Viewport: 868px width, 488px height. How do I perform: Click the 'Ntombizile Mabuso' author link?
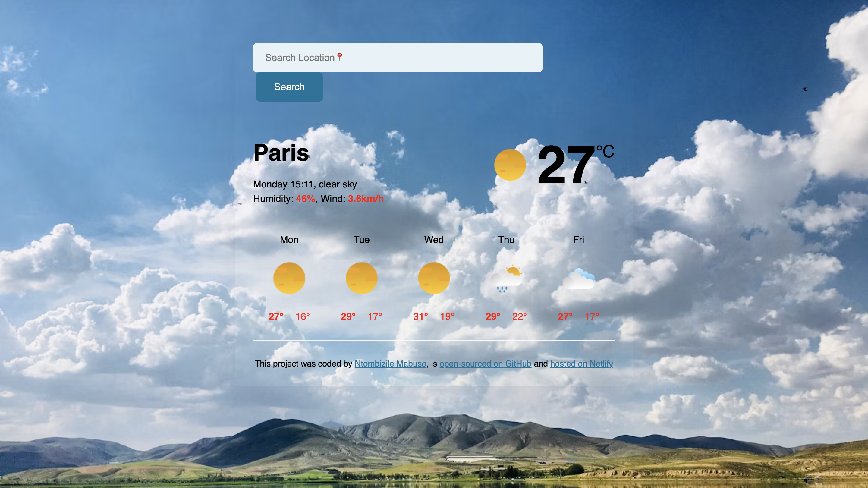[x=390, y=363]
